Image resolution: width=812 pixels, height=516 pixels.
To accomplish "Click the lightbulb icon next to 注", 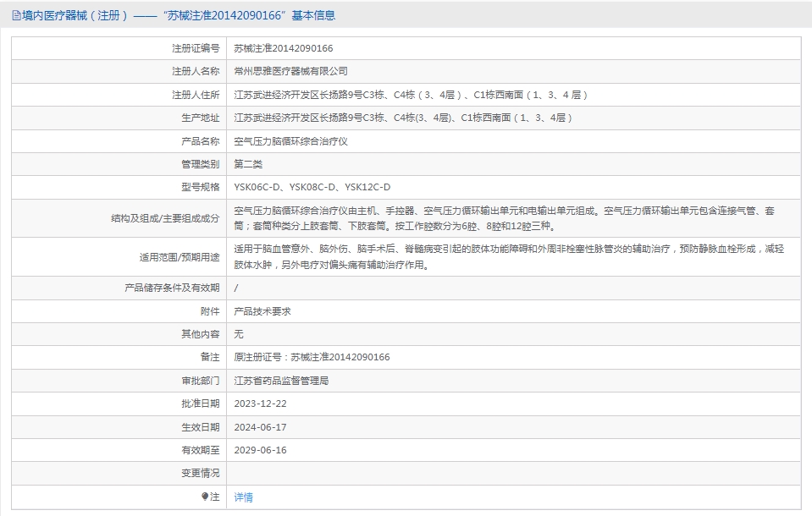I will tap(205, 497).
